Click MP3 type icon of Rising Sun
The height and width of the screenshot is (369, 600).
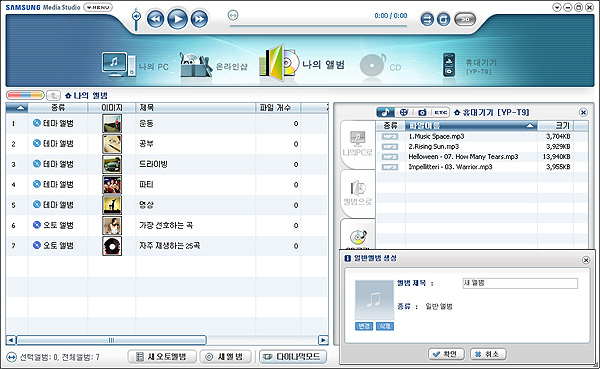390,147
